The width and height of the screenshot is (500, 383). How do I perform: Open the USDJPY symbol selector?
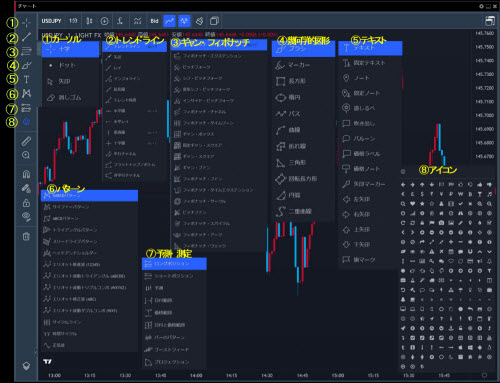pyautogui.click(x=51, y=21)
